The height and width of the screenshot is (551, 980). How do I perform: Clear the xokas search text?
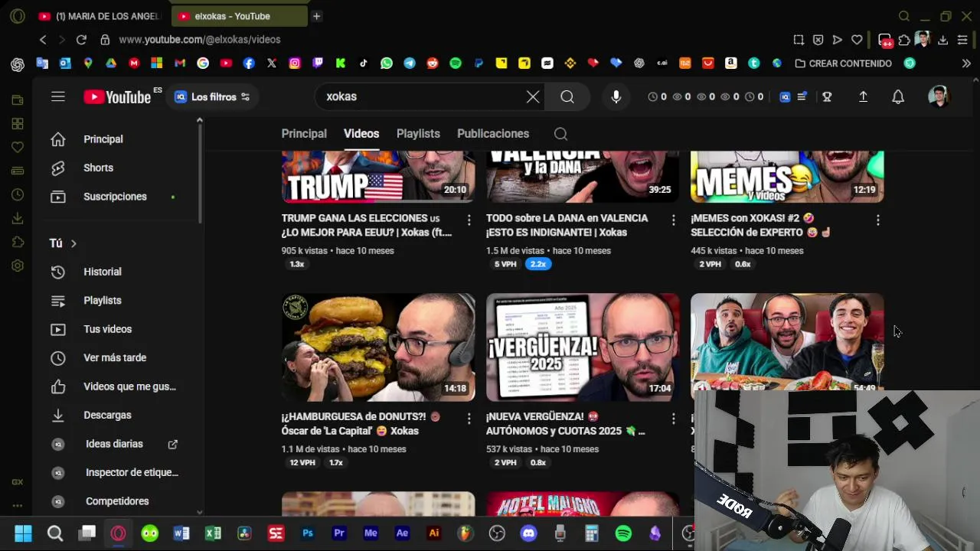pyautogui.click(x=533, y=96)
